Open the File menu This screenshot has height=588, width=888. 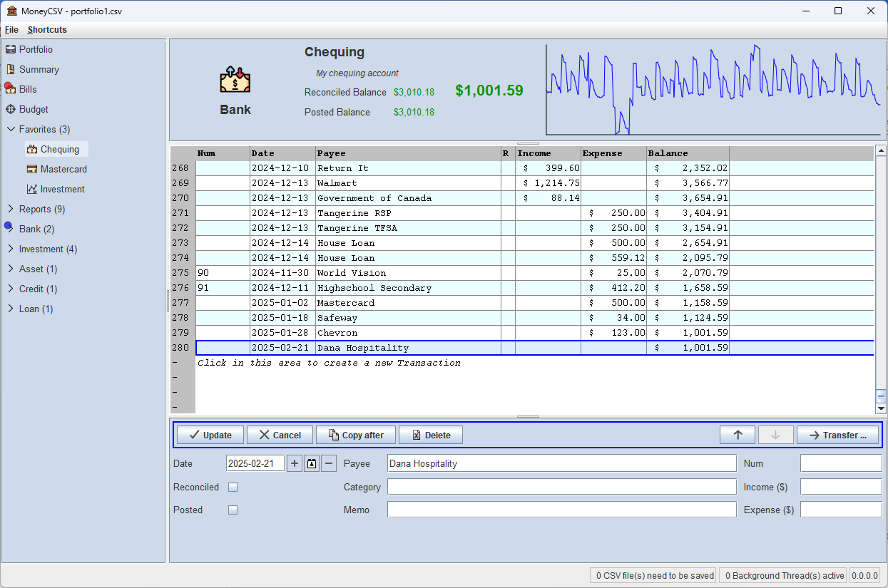pyautogui.click(x=11, y=30)
